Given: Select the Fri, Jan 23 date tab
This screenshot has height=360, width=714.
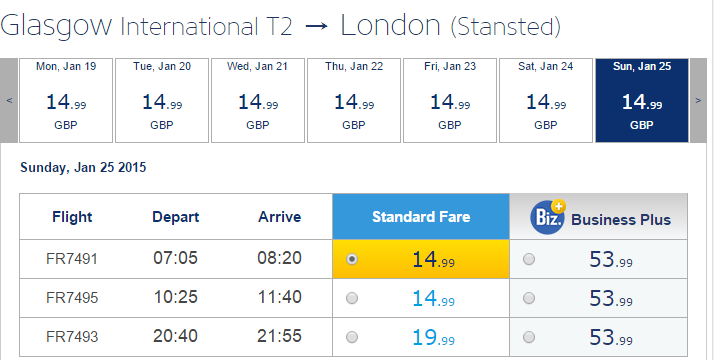Looking at the screenshot, I should pos(450,101).
